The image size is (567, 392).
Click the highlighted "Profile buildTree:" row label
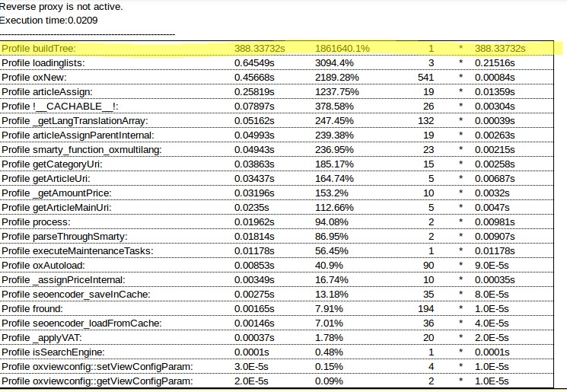point(41,49)
